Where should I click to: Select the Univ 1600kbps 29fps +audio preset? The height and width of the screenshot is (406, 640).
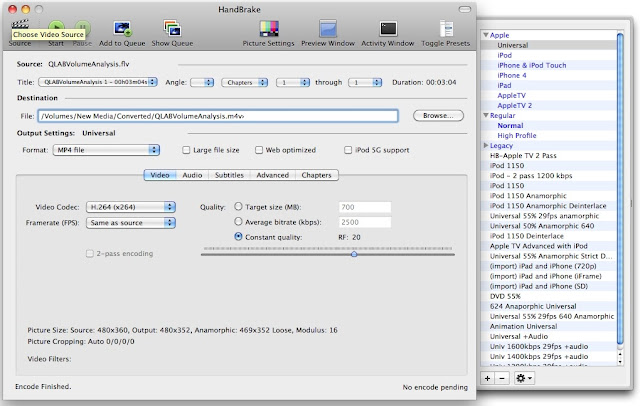[x=539, y=346]
